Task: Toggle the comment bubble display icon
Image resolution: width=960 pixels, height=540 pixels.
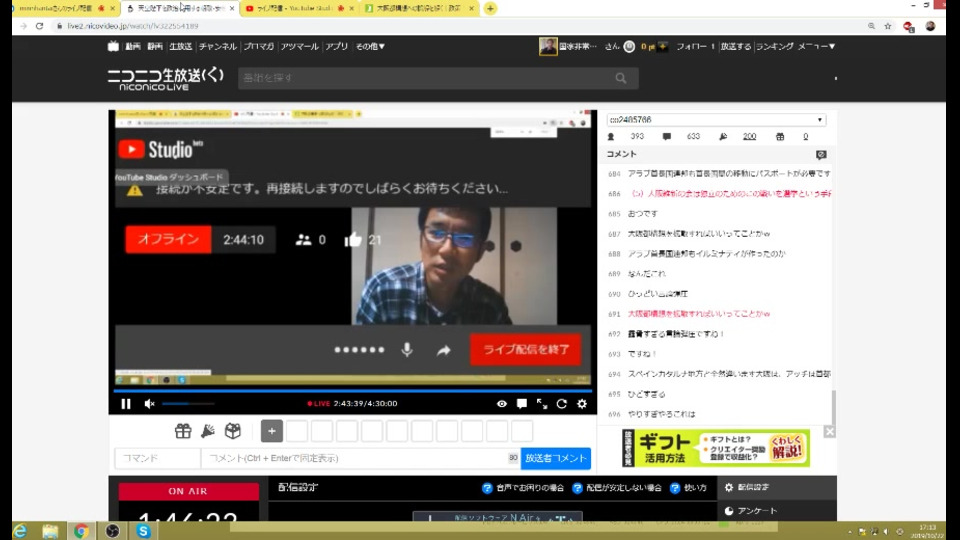Action: [x=522, y=403]
